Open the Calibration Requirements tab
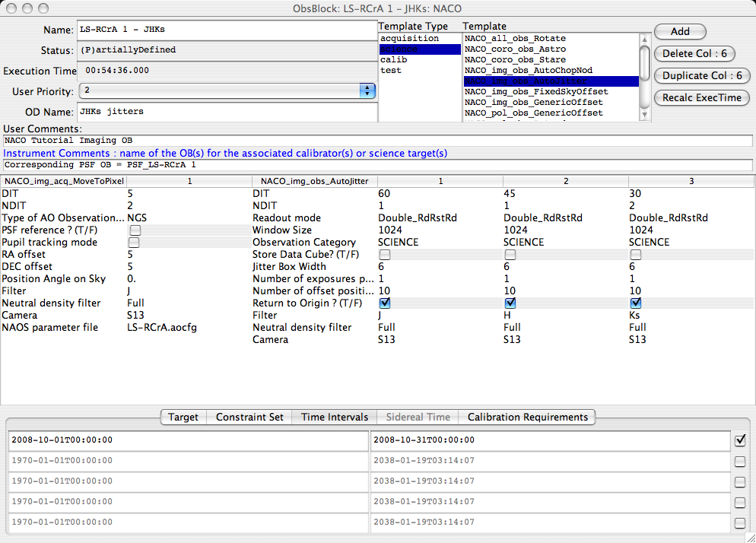The width and height of the screenshot is (756, 543). pyautogui.click(x=528, y=417)
